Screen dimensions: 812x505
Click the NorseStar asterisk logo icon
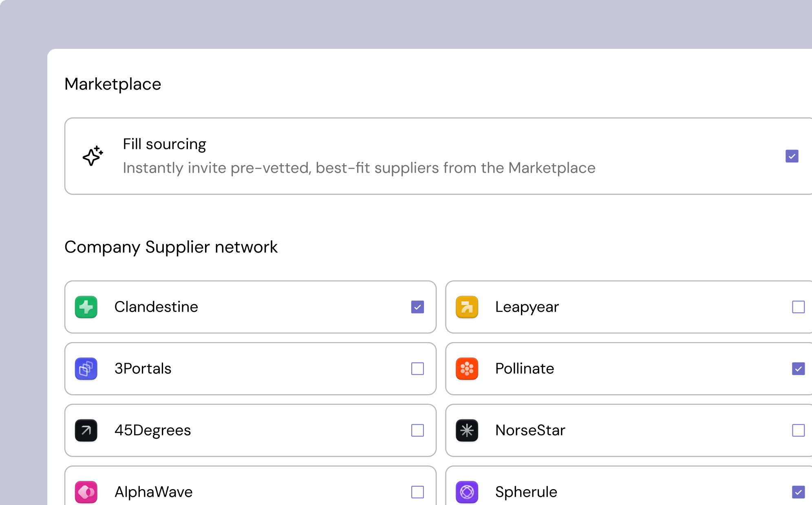click(x=467, y=430)
